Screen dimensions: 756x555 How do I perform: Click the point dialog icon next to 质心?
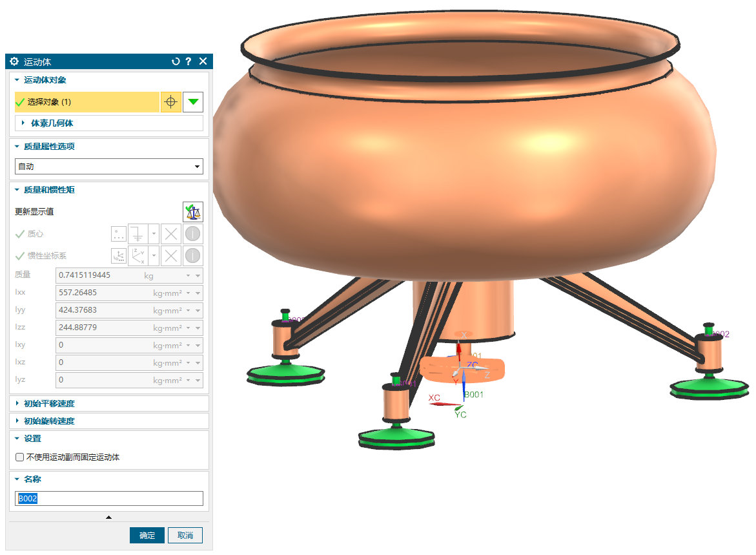(119, 234)
